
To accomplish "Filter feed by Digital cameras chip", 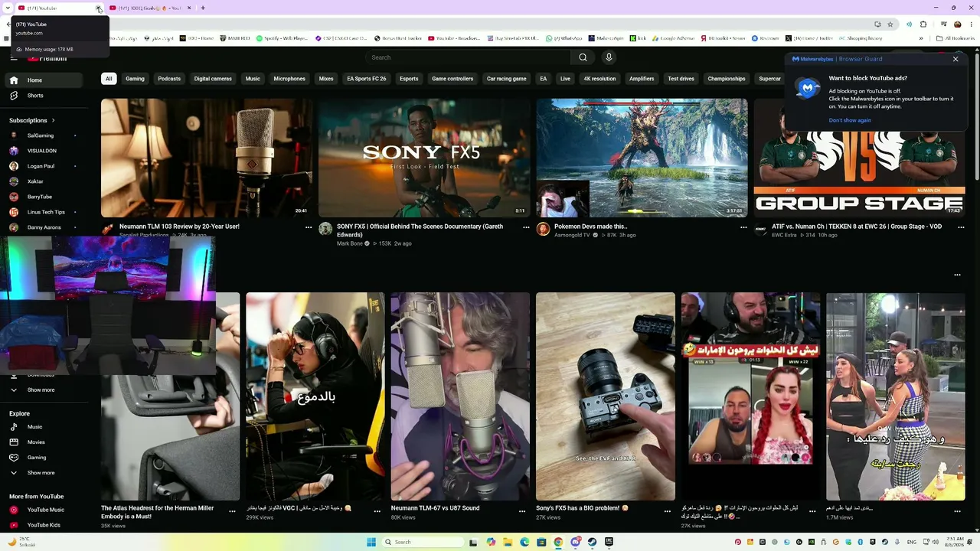I will [x=213, y=79].
